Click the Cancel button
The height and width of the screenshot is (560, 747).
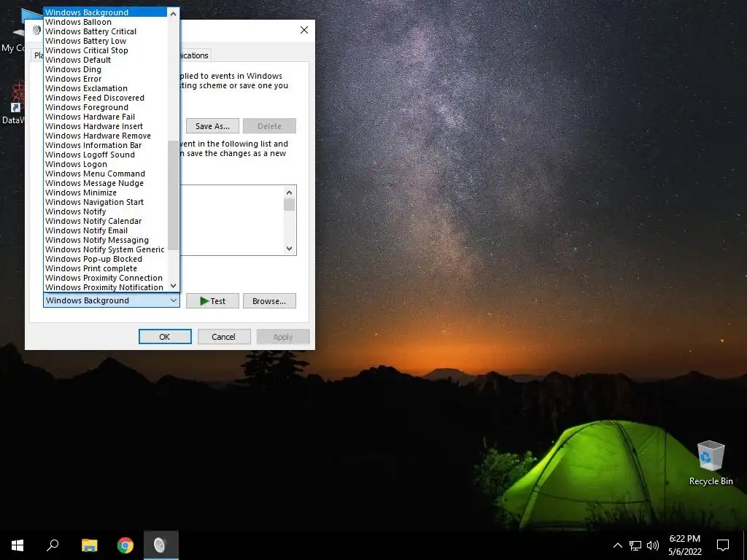pos(223,337)
